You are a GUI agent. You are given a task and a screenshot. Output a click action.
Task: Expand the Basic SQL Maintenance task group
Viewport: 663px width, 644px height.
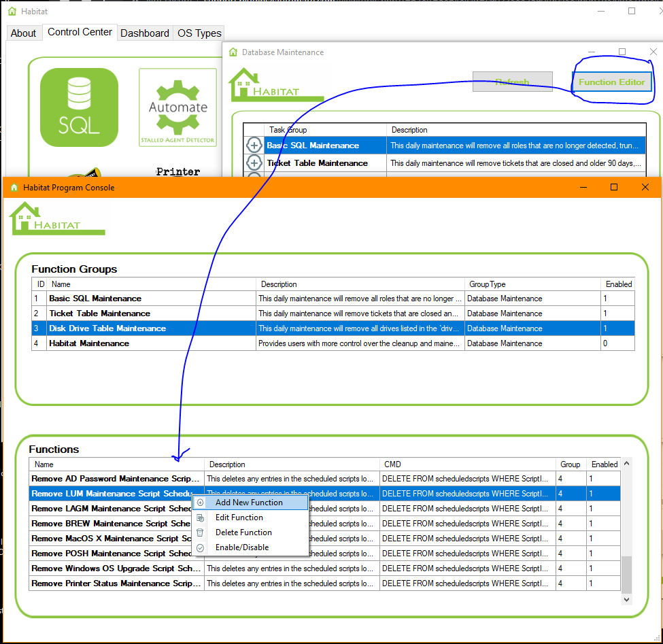point(254,145)
